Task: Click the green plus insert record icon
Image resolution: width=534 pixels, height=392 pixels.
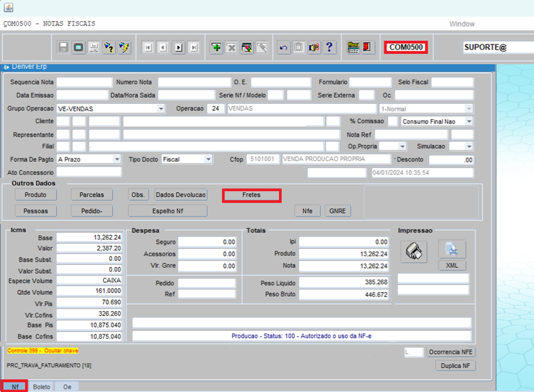Action: (216, 47)
